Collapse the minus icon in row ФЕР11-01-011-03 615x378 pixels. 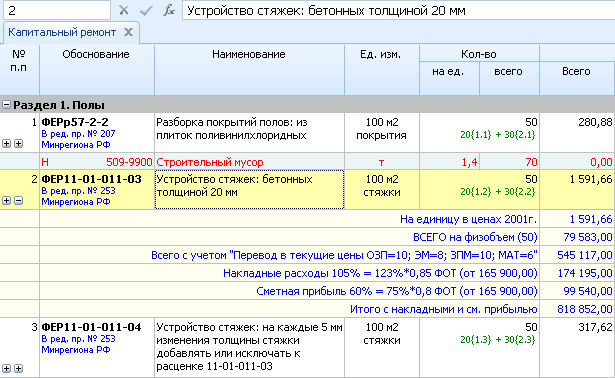pos(18,201)
